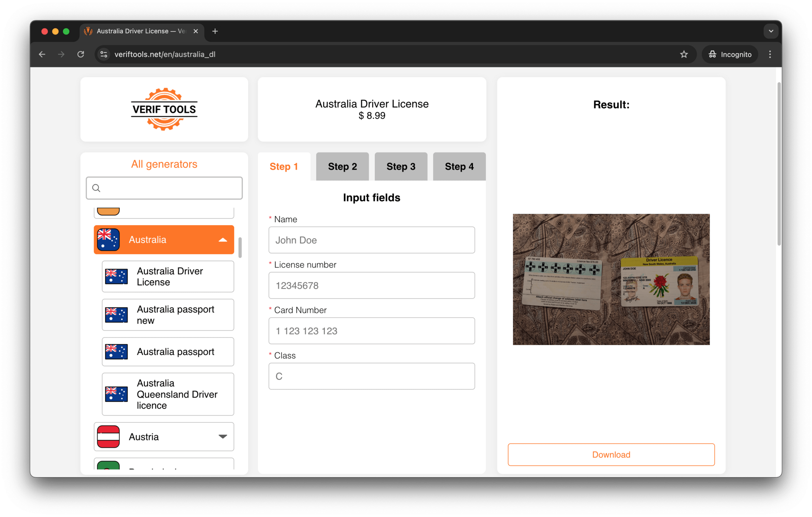The image size is (812, 517).
Task: Open the tab search dropdown arrow
Action: click(771, 31)
